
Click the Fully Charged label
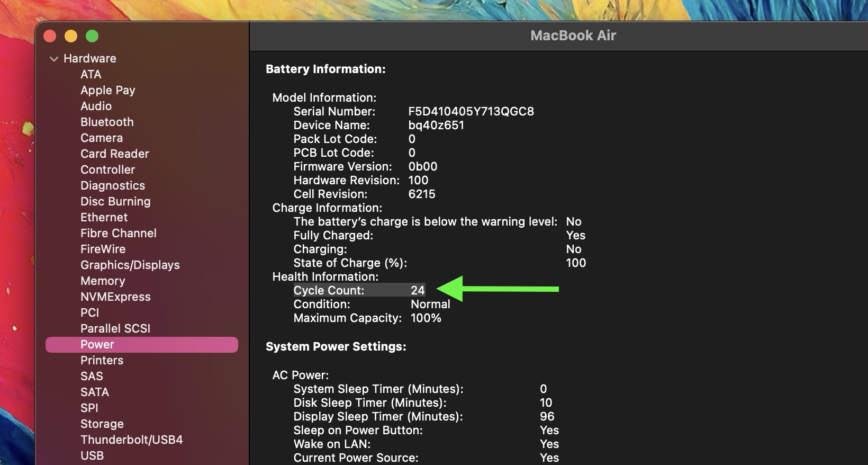[x=333, y=235]
